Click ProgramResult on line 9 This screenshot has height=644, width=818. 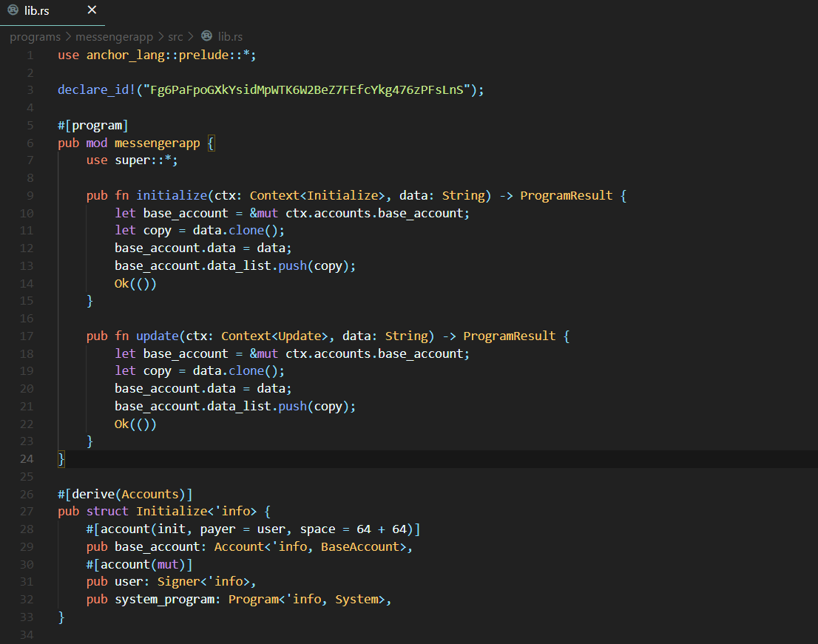pos(566,195)
